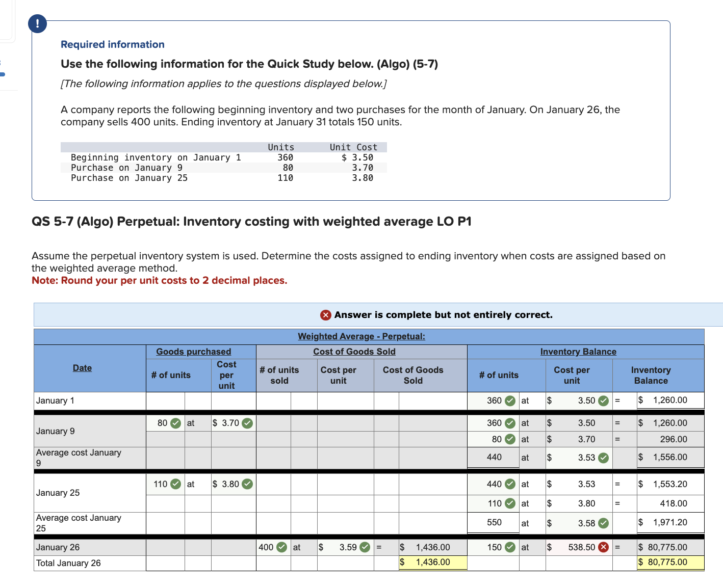Viewport: 723px width, 588px height.
Task: Click the 'Answer is complete but not entirely correct.' message
Action: pos(444,315)
